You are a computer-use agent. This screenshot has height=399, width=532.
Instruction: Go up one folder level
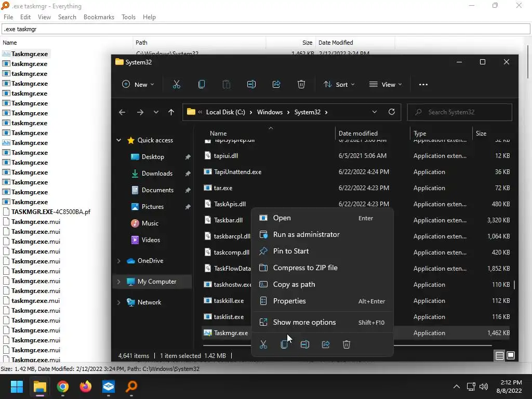pyautogui.click(x=171, y=112)
